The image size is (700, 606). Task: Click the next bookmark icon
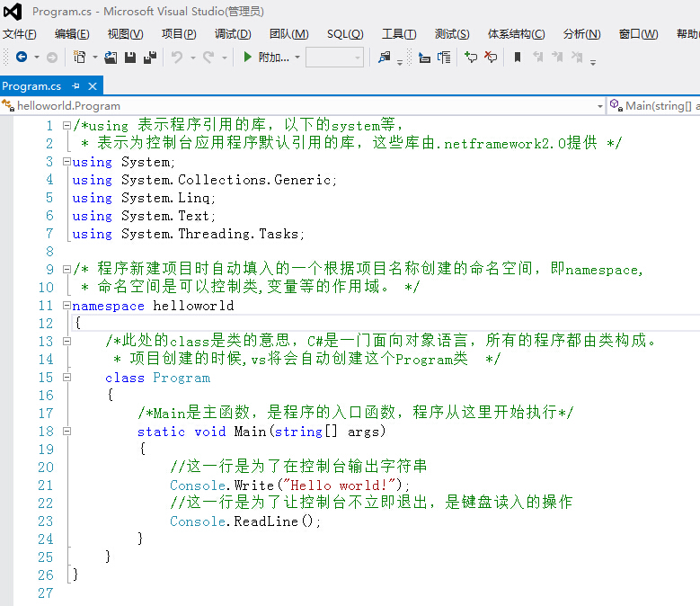click(558, 58)
